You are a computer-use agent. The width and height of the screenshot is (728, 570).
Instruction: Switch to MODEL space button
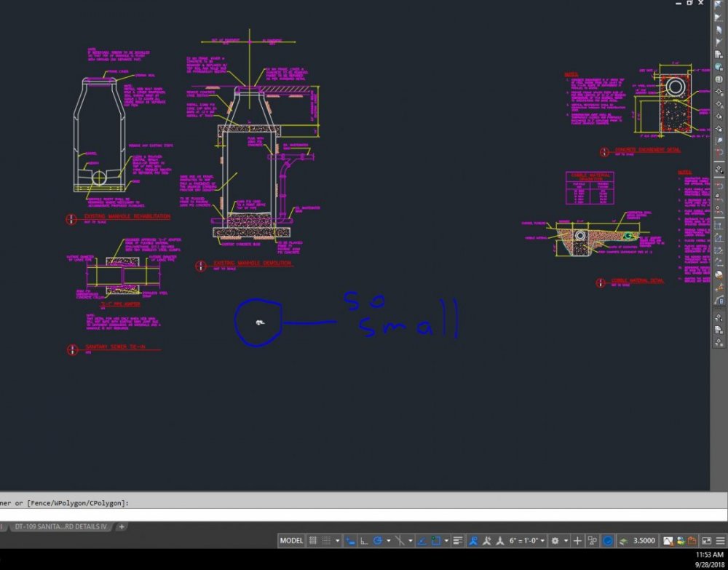pyautogui.click(x=291, y=540)
